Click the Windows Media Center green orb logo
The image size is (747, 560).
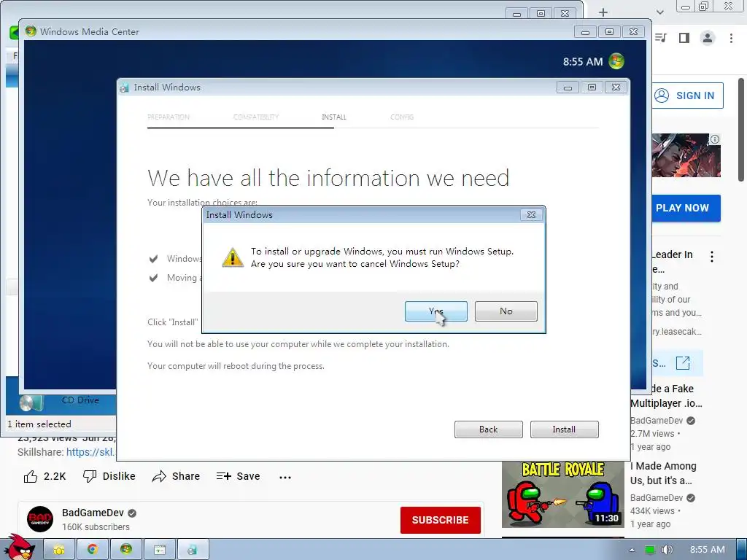[616, 61]
